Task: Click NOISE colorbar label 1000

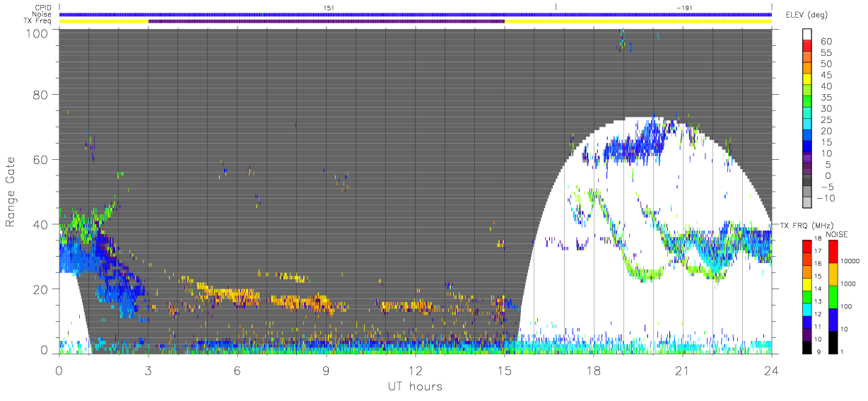Action: [x=850, y=282]
